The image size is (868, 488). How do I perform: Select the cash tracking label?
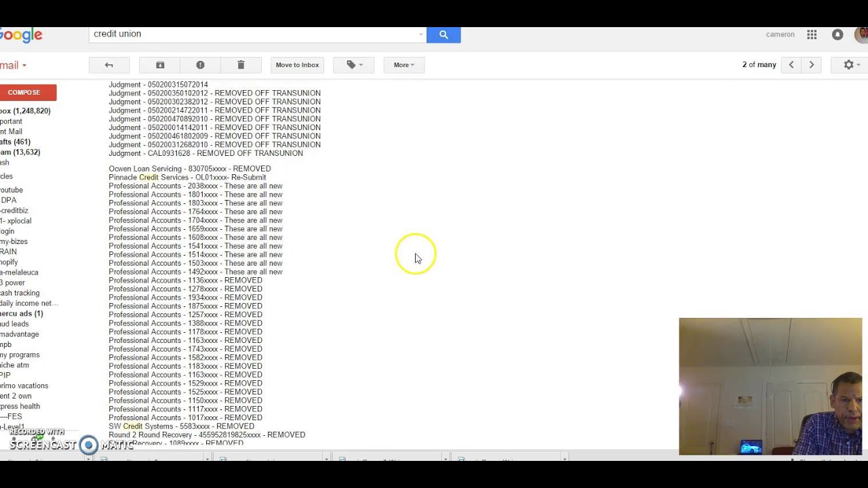coord(20,293)
